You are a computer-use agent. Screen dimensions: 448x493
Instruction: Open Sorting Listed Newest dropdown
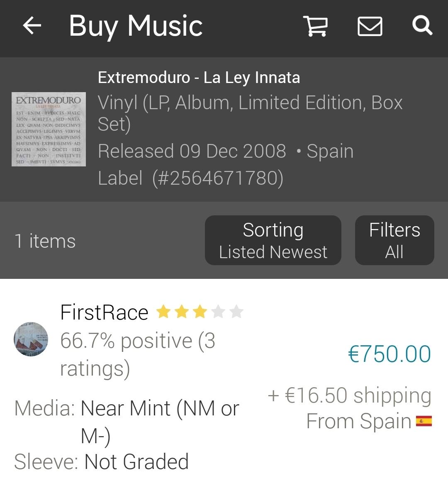click(x=273, y=240)
